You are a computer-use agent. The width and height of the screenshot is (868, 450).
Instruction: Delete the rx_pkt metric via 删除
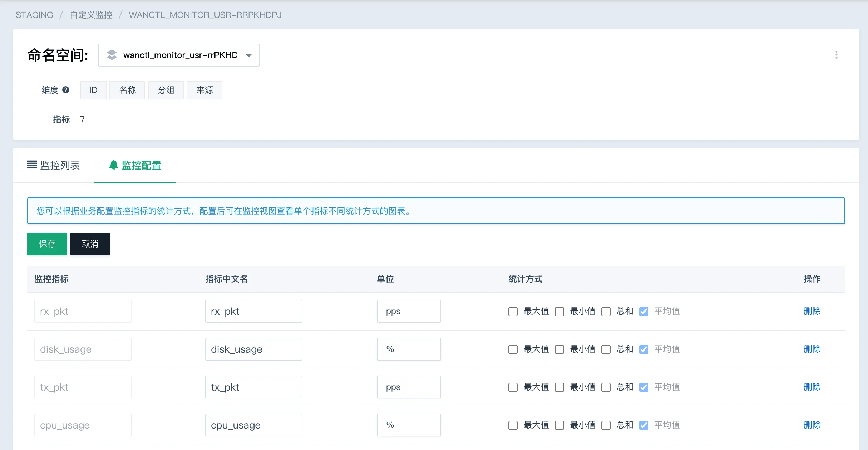tap(812, 311)
